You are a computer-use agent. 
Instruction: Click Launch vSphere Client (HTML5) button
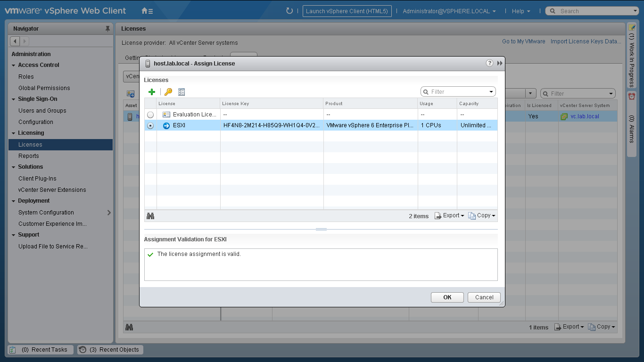[347, 11]
